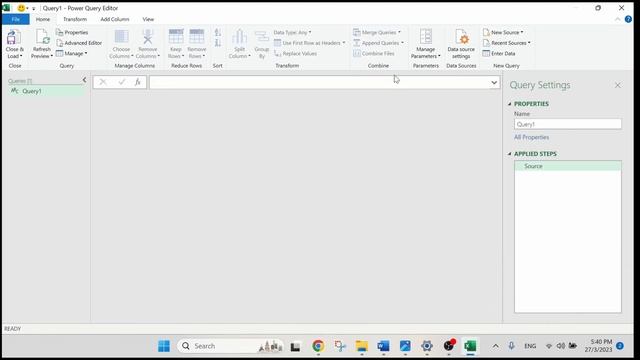Click the query Name input field
The width and height of the screenshot is (640, 360).
568,124
